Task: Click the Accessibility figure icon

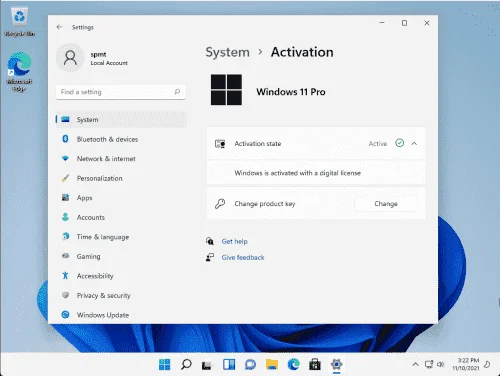Action: [65, 276]
